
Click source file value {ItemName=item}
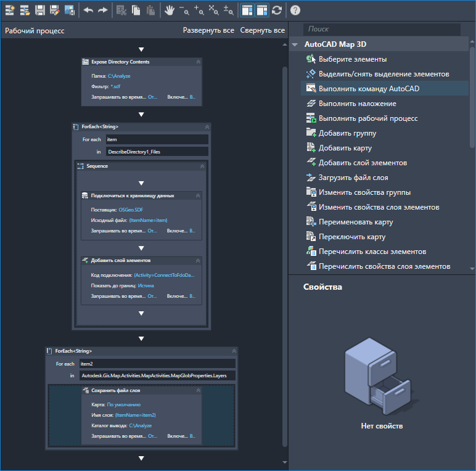coord(148,220)
